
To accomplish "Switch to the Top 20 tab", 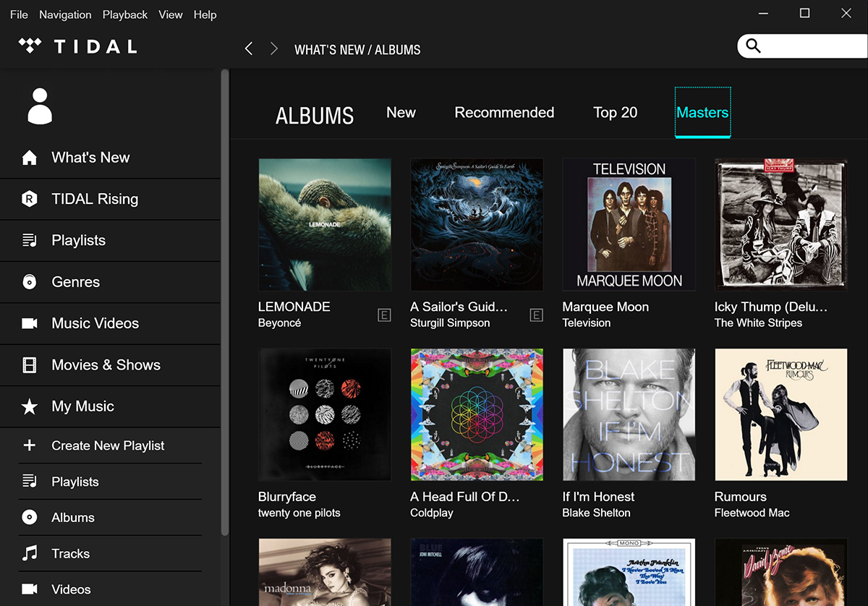I will pyautogui.click(x=616, y=112).
